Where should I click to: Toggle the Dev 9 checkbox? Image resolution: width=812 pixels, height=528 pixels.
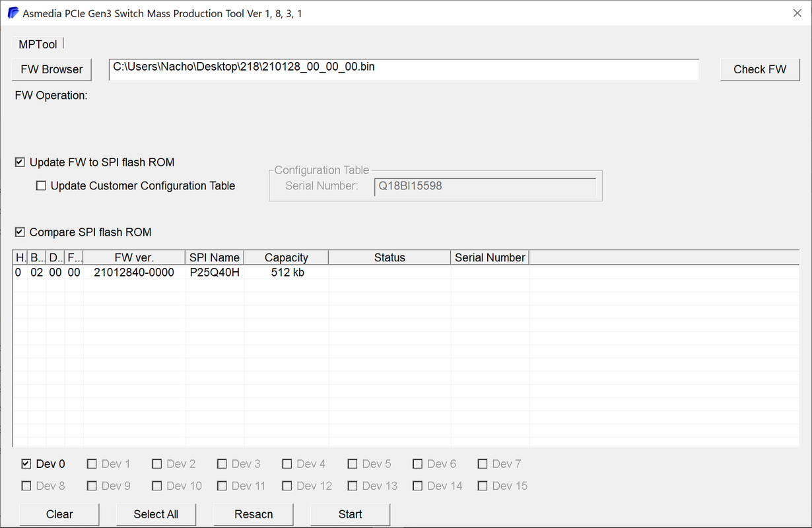(x=92, y=486)
